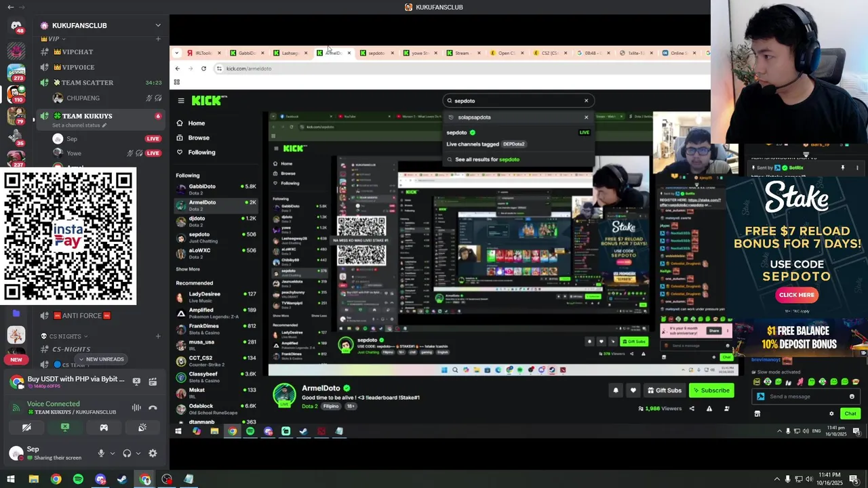
Task: Enable ArmelDoto stream notifications bell
Action: click(616, 390)
